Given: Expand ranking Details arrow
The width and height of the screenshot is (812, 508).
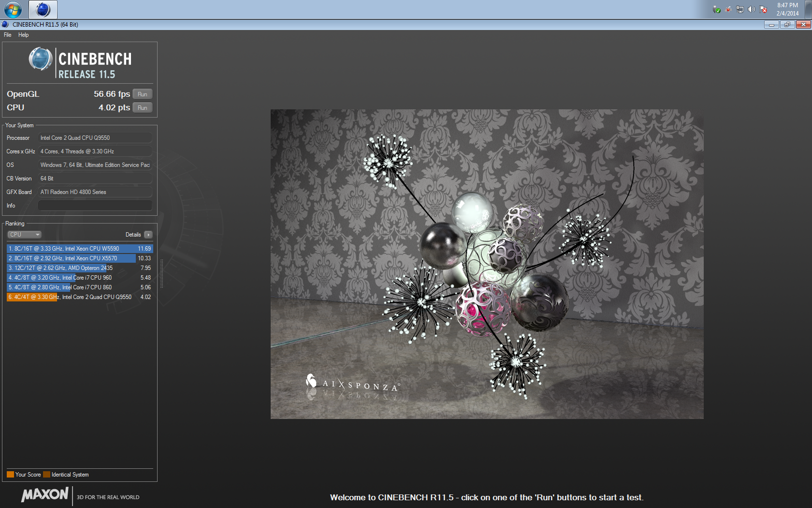Looking at the screenshot, I should tap(148, 235).
